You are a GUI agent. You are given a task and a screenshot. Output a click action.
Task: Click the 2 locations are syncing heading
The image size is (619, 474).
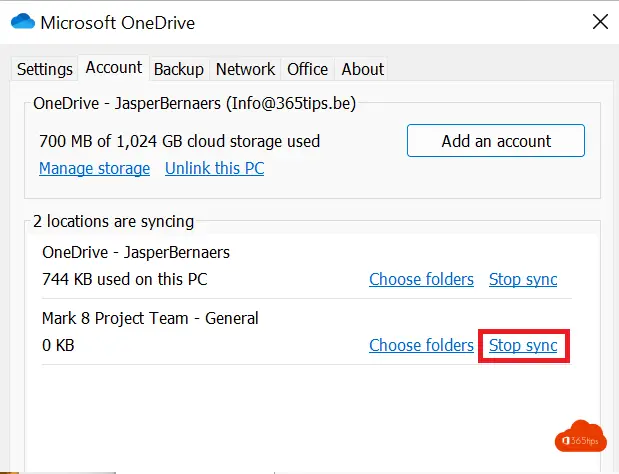114,221
